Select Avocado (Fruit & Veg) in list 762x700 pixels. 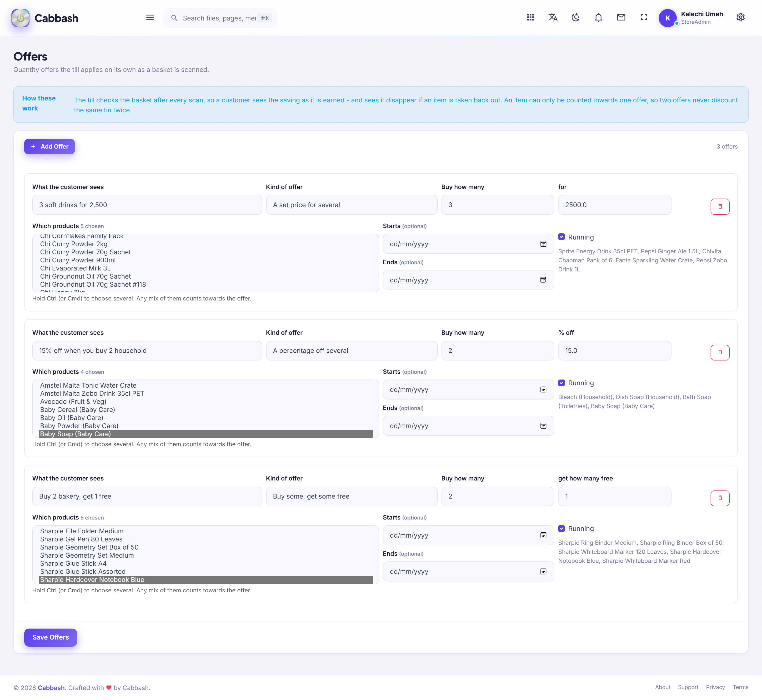tap(206, 401)
